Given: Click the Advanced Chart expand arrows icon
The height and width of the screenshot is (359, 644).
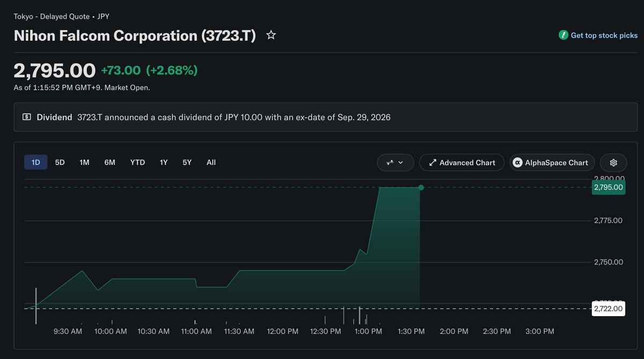Looking at the screenshot, I should 432,163.
